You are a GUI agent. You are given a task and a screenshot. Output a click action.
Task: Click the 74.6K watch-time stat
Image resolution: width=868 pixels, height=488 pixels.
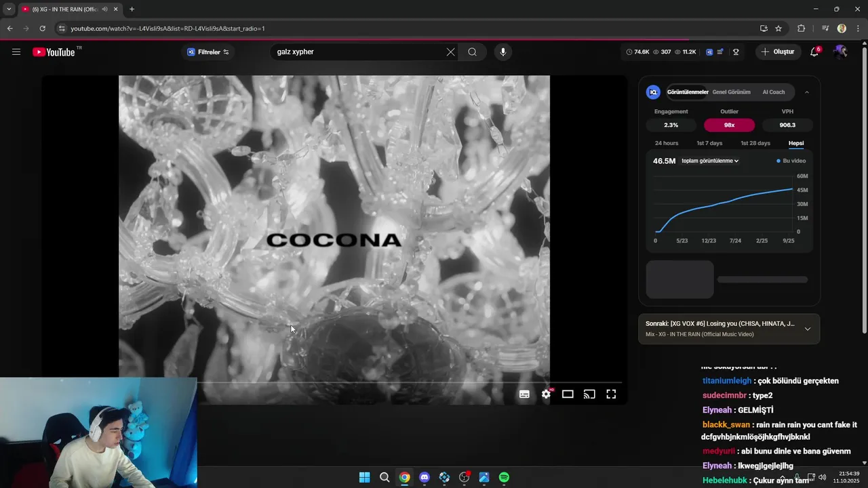pyautogui.click(x=637, y=52)
